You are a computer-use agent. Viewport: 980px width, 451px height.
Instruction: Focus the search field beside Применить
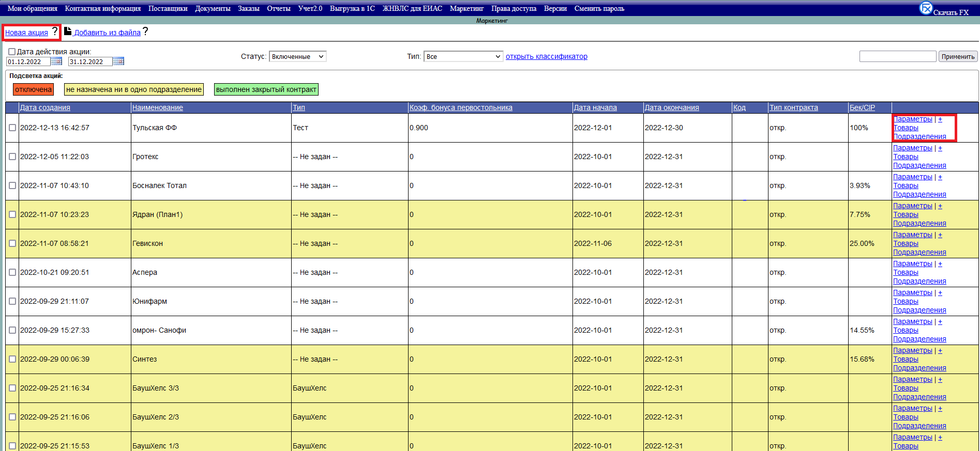897,56
